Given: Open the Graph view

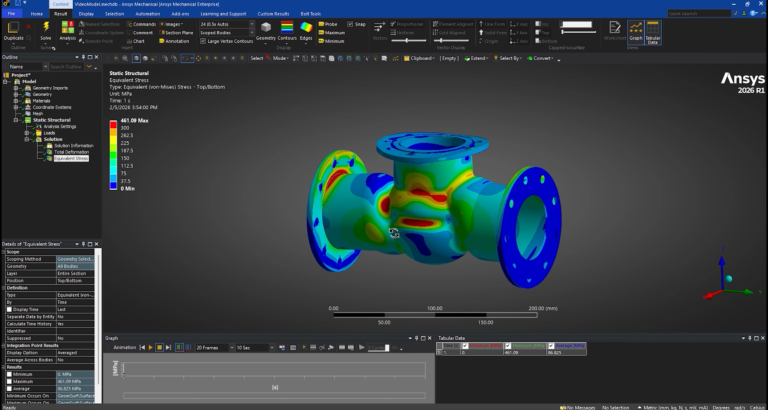Looking at the screenshot, I should [x=636, y=32].
